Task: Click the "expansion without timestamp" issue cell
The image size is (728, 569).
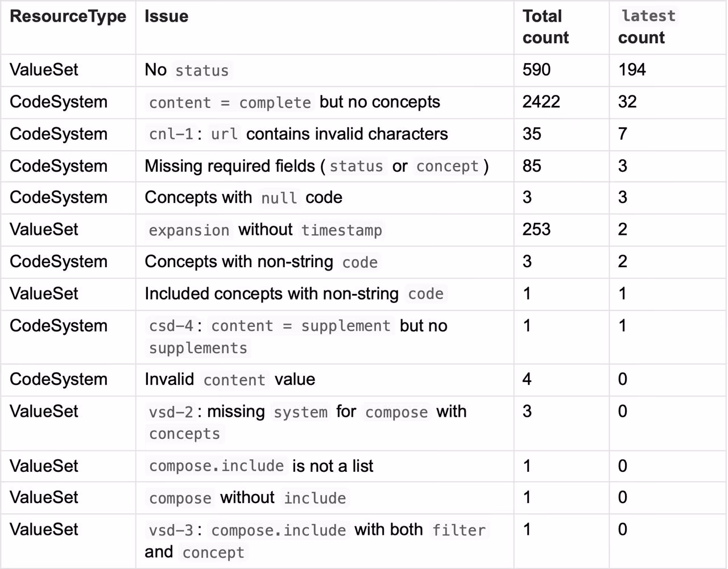Action: pyautogui.click(x=266, y=230)
